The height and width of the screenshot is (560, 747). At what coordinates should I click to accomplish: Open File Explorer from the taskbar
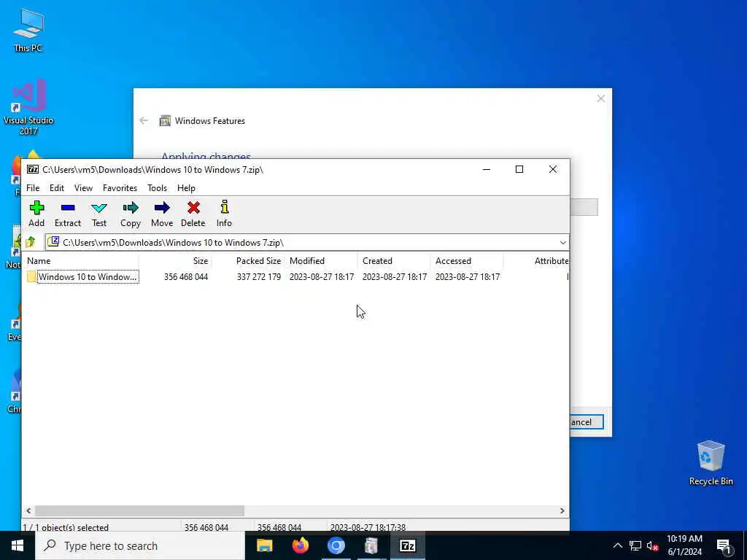tap(264, 545)
